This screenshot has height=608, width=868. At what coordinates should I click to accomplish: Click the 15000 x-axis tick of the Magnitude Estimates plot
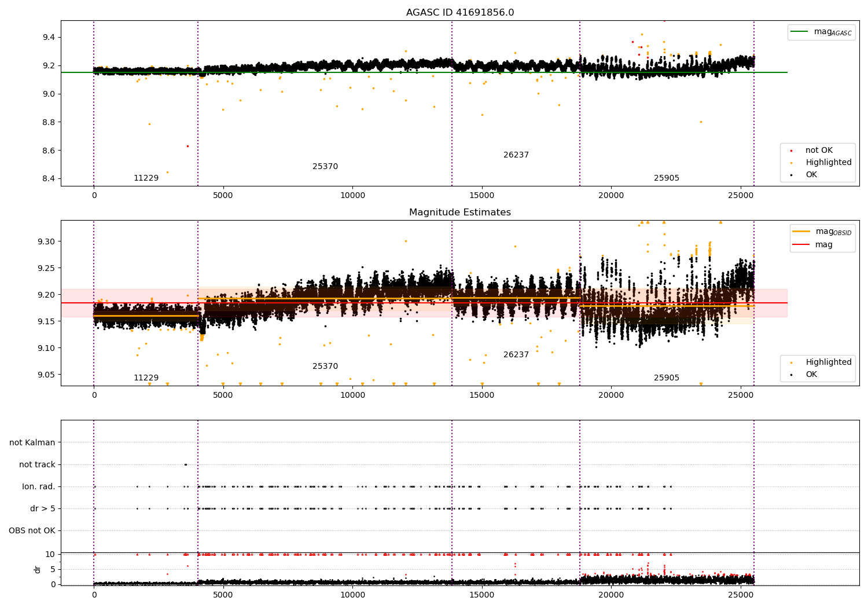coord(481,395)
